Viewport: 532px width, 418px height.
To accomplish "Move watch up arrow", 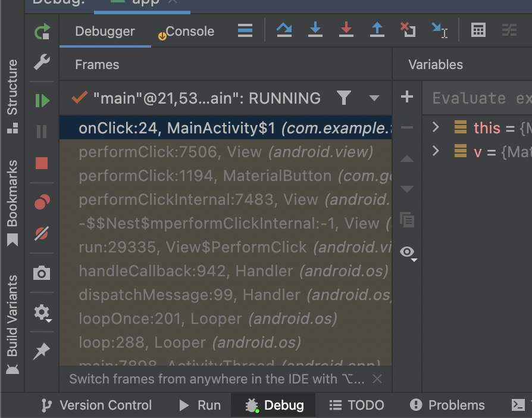I will (407, 158).
